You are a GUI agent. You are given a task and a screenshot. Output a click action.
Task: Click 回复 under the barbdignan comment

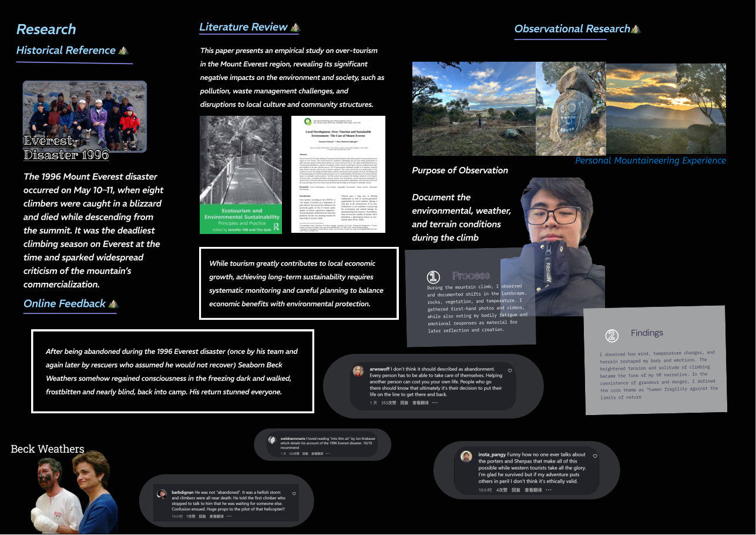[202, 516]
